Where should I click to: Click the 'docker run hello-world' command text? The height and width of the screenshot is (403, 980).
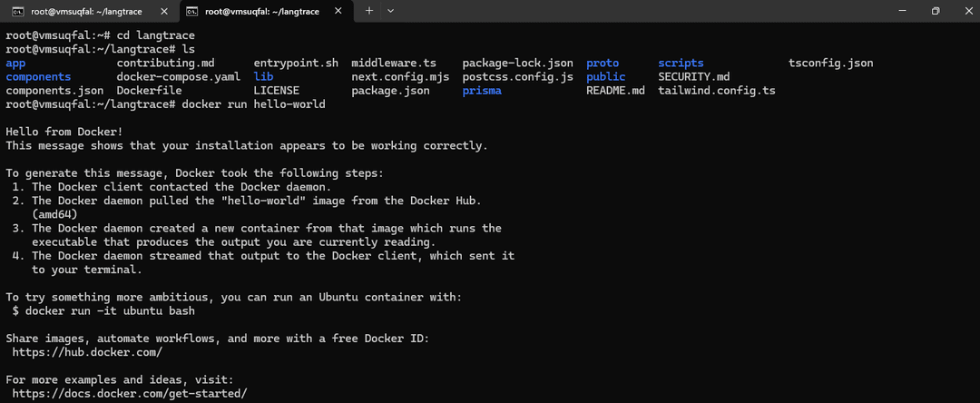[253, 104]
